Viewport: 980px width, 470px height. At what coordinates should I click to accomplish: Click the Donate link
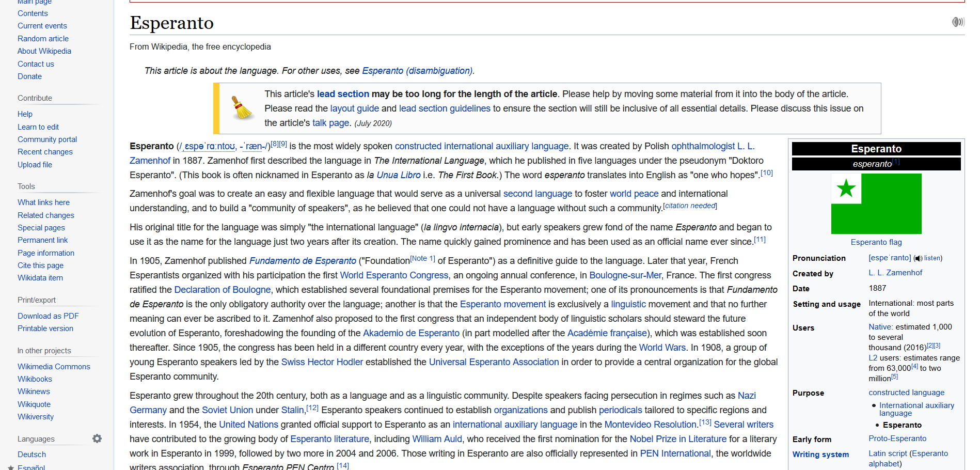[29, 76]
